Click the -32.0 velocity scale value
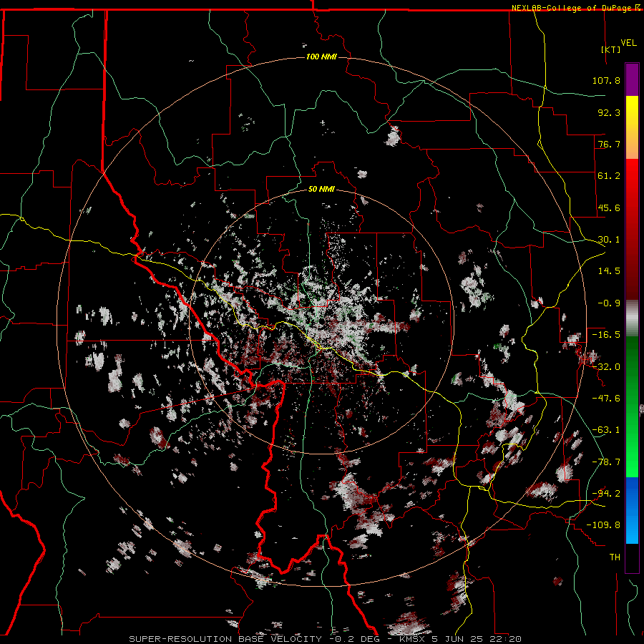The width and height of the screenshot is (644, 644). pos(606,367)
